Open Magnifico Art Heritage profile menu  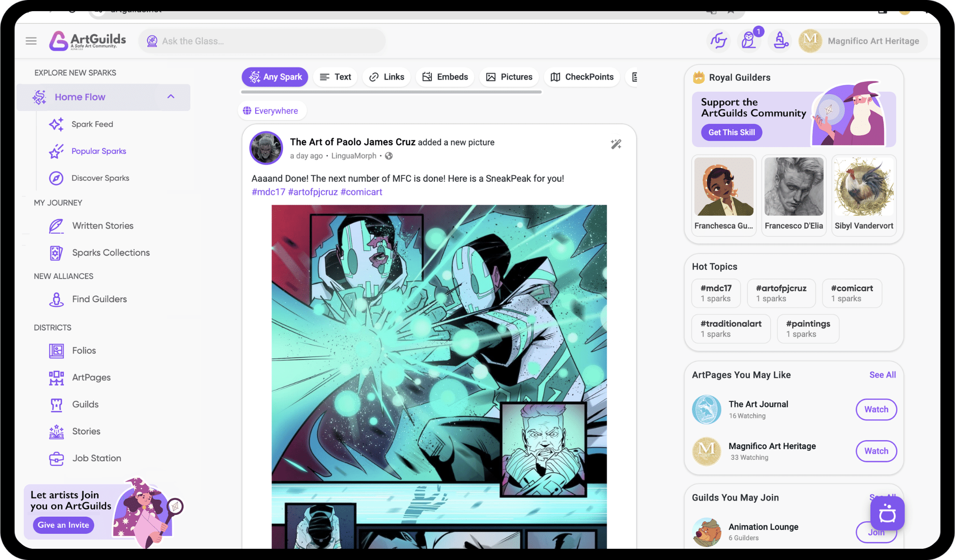tap(863, 41)
